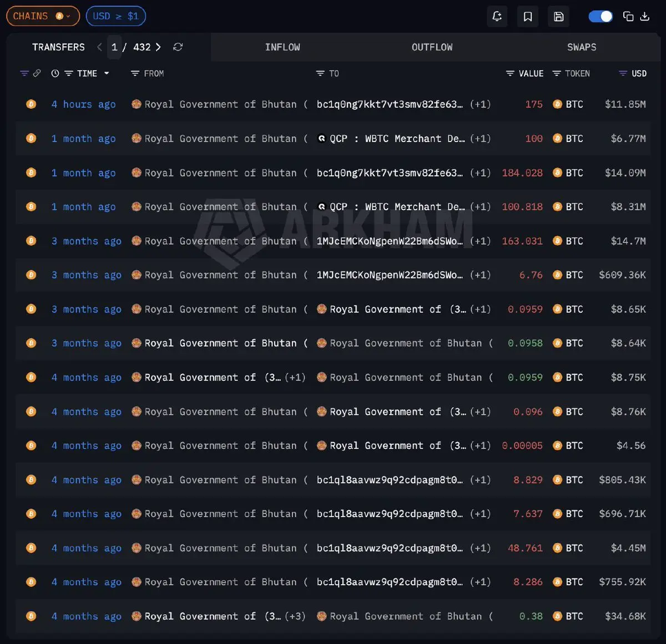This screenshot has width=666, height=644.
Task: Open 1MJcEMCKoNgpenW22Bm6dSWo address in $14.7M row
Action: click(389, 241)
